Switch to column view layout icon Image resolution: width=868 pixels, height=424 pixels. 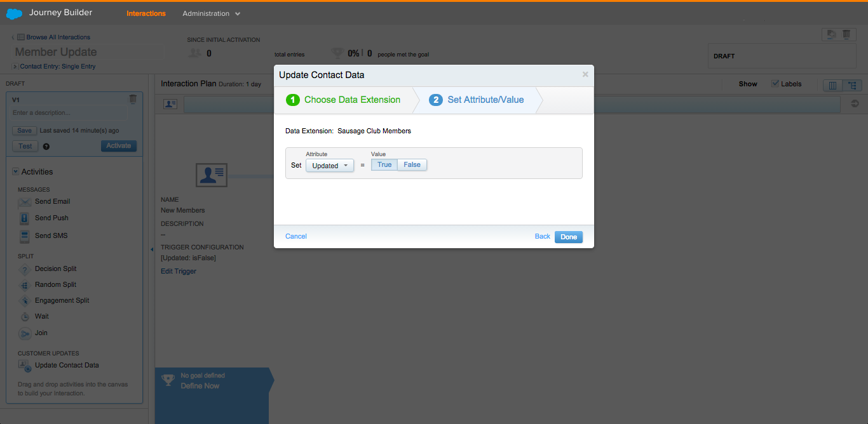pos(832,85)
